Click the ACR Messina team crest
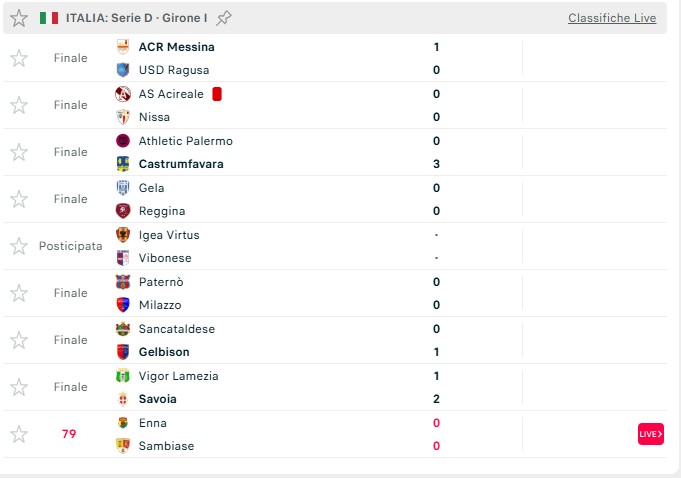Screen dimensions: 681x478 [x=123, y=47]
